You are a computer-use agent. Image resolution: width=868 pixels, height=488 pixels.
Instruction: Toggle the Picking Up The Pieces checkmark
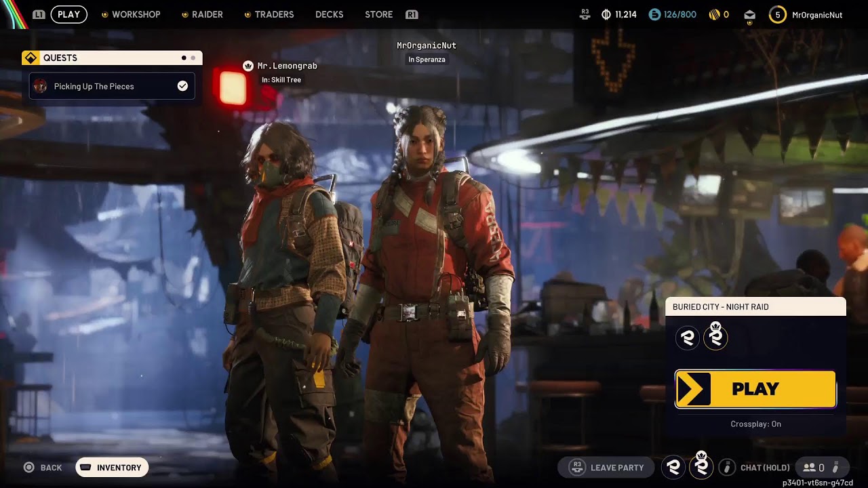(x=182, y=86)
